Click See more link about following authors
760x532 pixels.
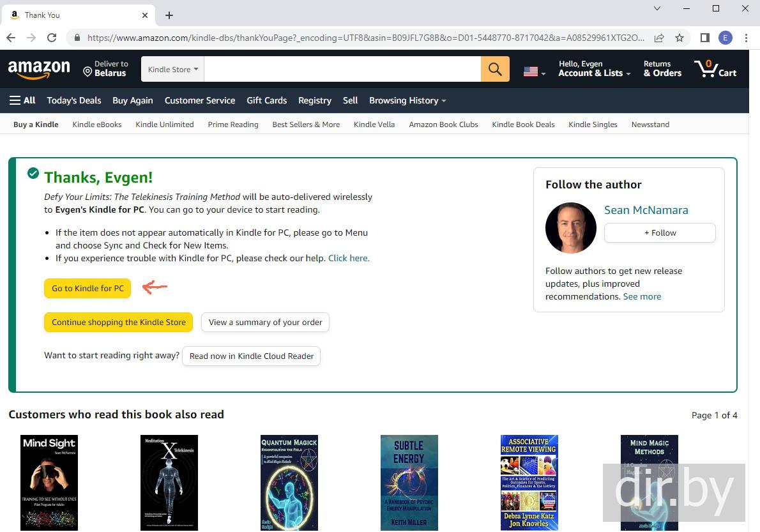[x=642, y=296]
